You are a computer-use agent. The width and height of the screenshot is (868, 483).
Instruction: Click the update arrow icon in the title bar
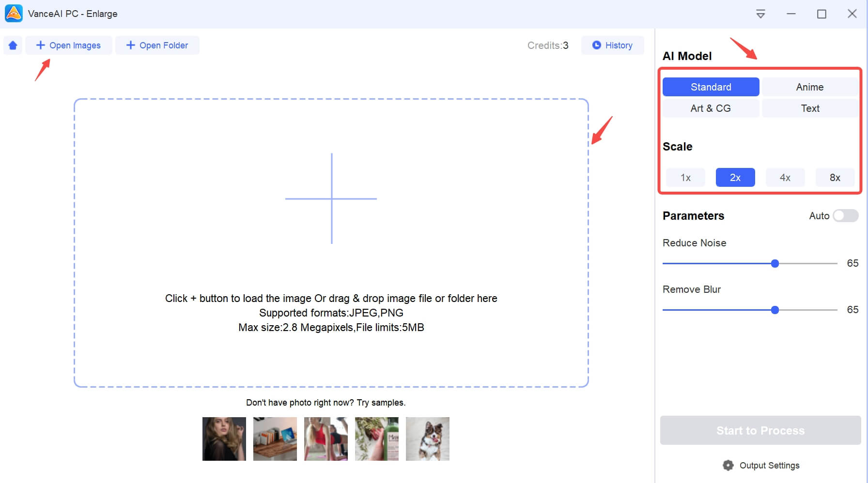[760, 14]
